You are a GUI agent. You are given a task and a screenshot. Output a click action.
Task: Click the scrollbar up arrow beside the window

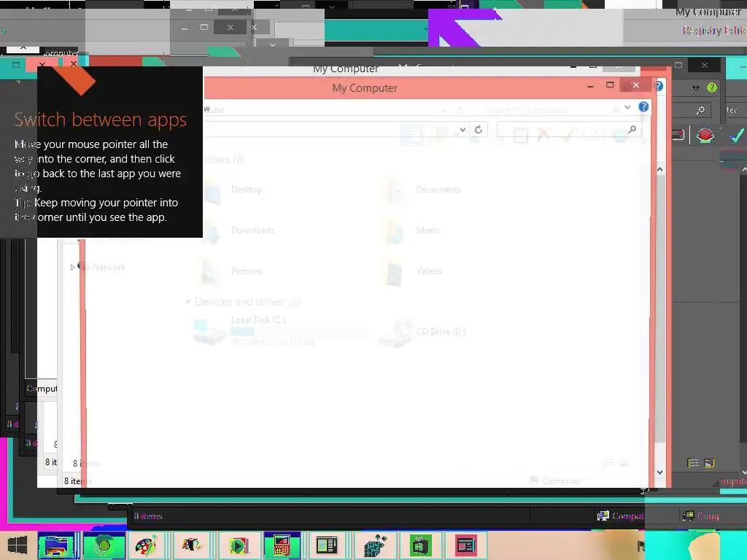[x=659, y=169]
